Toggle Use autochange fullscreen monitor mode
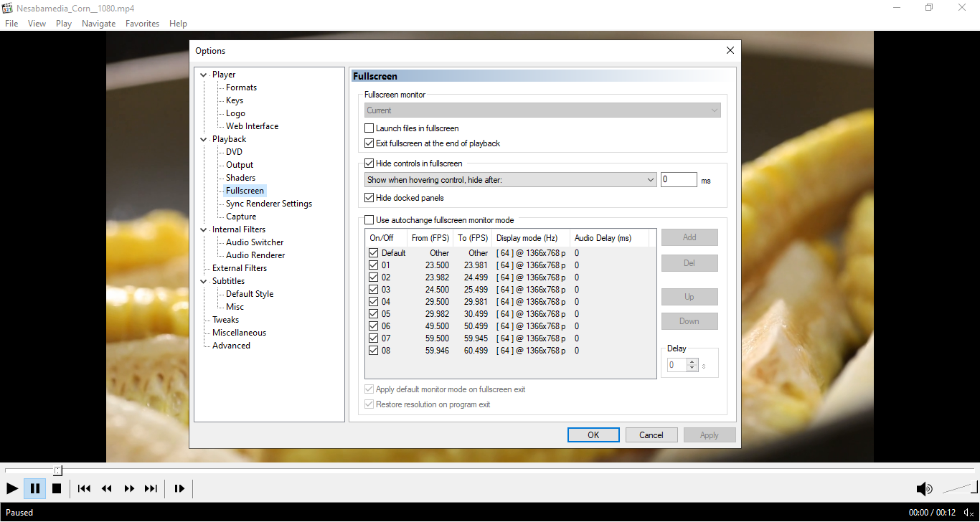This screenshot has width=980, height=522. (x=369, y=220)
